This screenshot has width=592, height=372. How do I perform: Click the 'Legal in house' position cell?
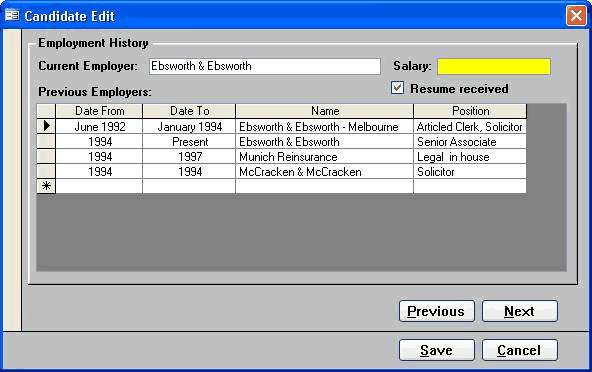pos(470,157)
